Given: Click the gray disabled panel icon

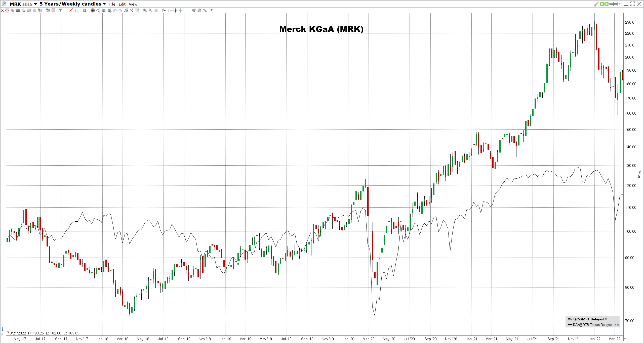Looking at the screenshot, I should pos(53,10).
